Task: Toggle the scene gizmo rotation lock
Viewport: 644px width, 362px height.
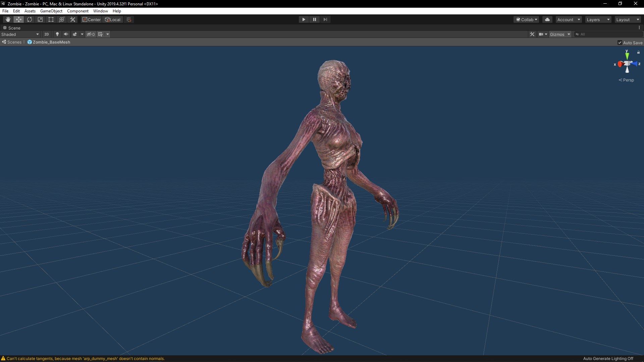Action: 638,52
